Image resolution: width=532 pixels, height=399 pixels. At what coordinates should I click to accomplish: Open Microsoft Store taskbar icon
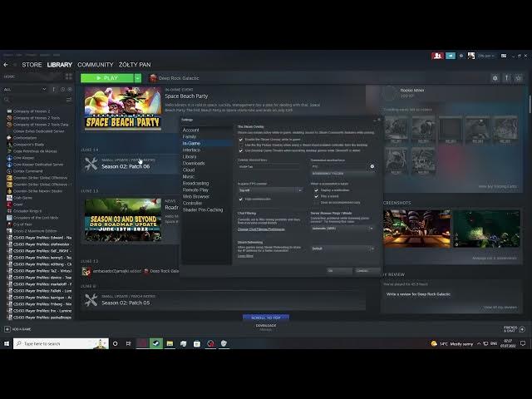tap(197, 343)
